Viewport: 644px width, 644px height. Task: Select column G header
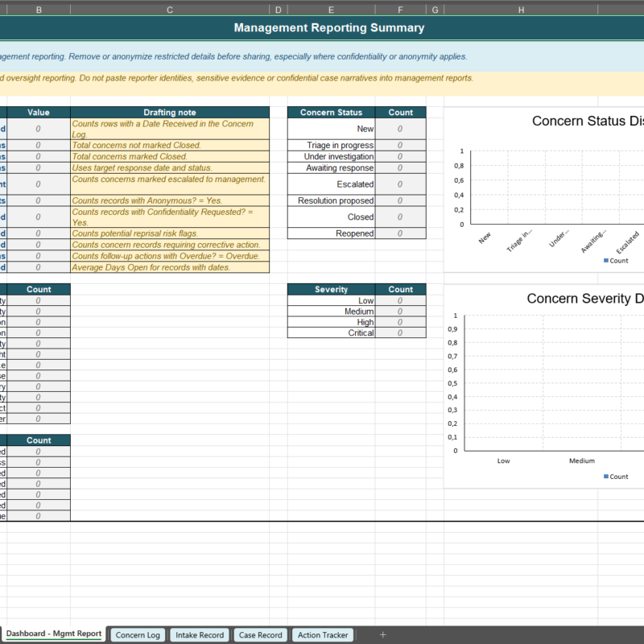click(435, 10)
